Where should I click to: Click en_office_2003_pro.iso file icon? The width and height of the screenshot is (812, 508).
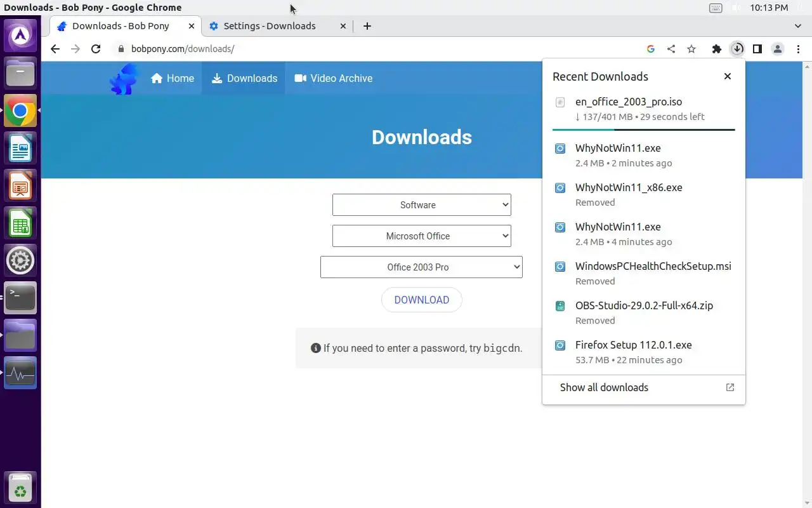pyautogui.click(x=560, y=102)
